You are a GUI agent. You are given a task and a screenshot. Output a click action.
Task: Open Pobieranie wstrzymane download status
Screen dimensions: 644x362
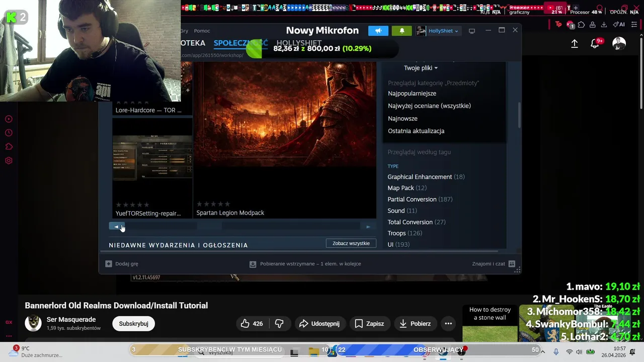pyautogui.click(x=305, y=263)
